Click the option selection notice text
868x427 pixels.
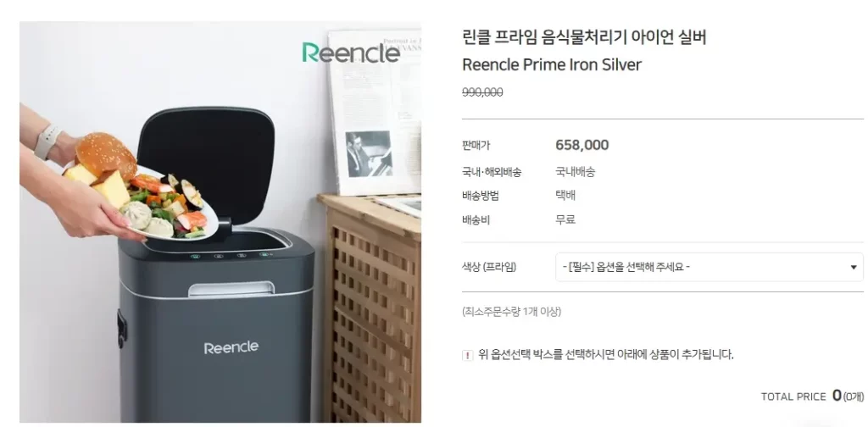tap(605, 355)
